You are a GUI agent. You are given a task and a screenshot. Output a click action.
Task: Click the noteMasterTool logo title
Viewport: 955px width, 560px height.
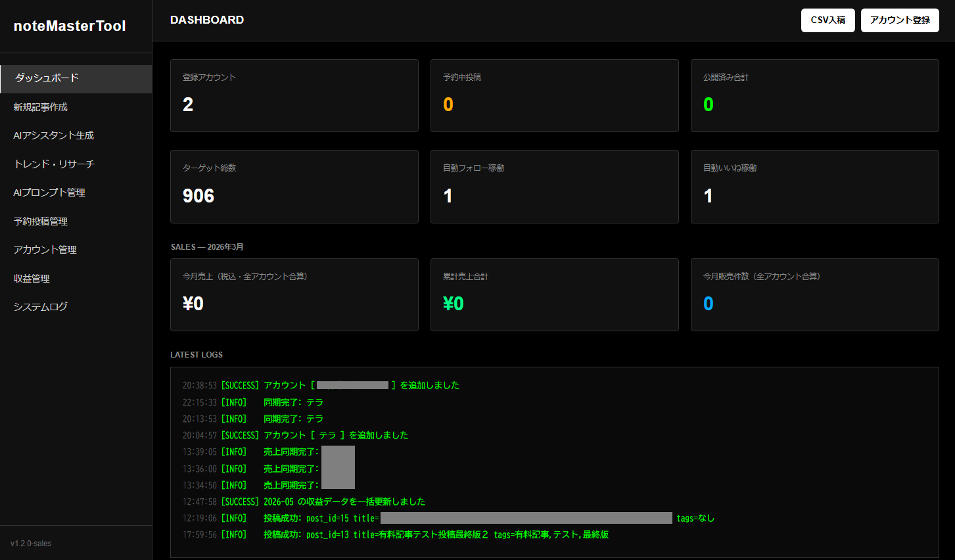pos(70,26)
